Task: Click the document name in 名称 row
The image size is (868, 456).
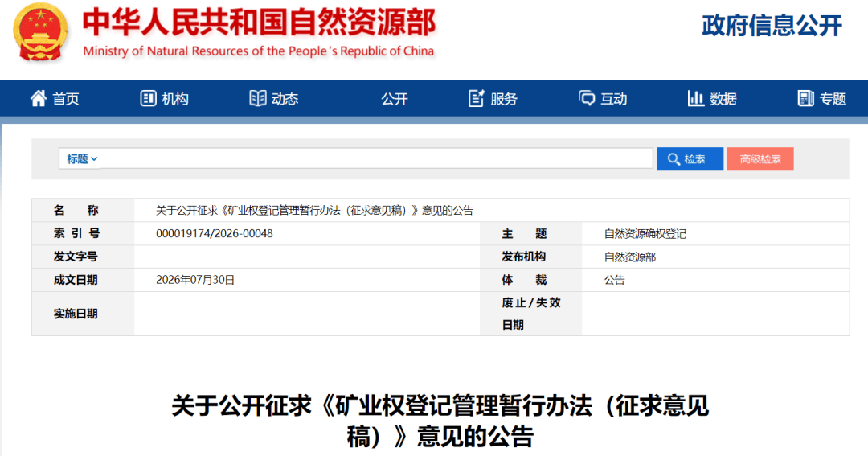Action: (x=314, y=211)
